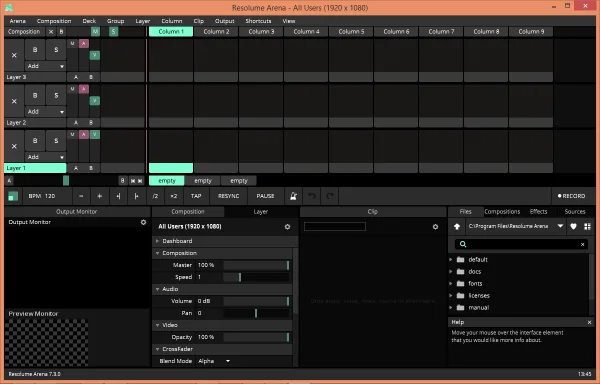Toggle Layer 3 audio A fader button
The height and width of the screenshot is (384, 600).
point(84,44)
